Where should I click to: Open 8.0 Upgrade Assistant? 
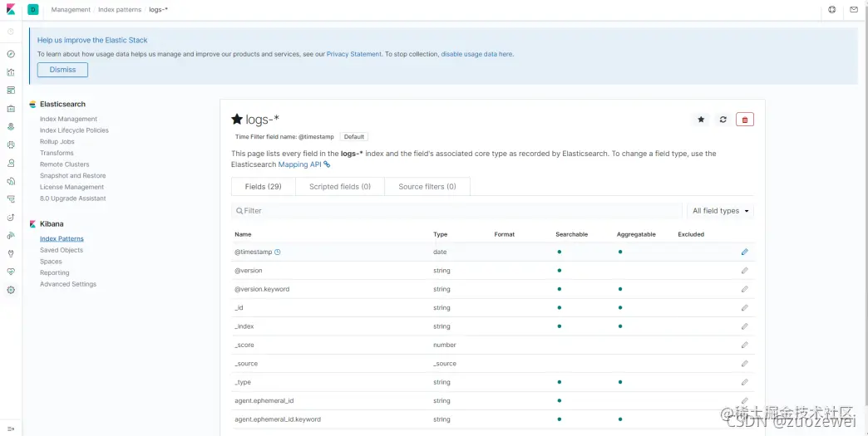73,198
